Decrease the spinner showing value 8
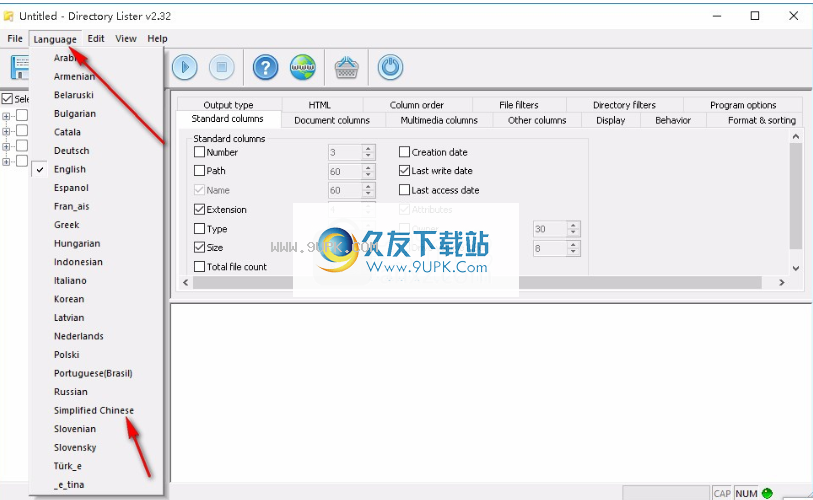Image resolution: width=813 pixels, height=500 pixels. coord(573,252)
